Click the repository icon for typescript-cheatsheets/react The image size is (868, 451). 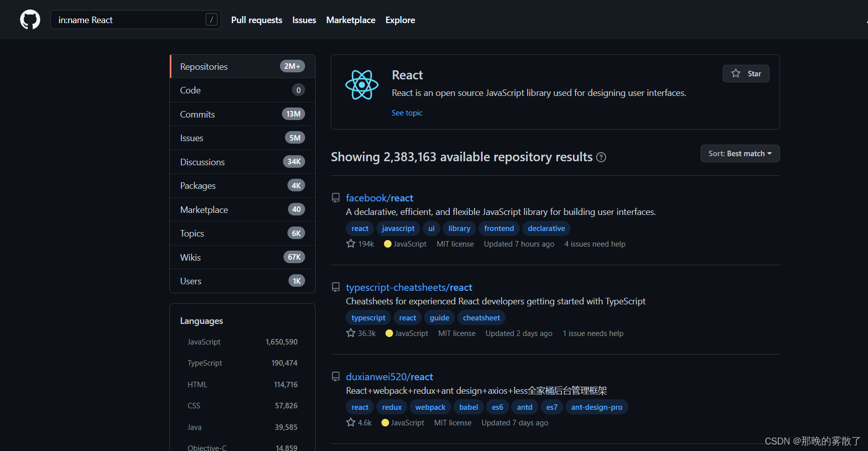pos(336,287)
